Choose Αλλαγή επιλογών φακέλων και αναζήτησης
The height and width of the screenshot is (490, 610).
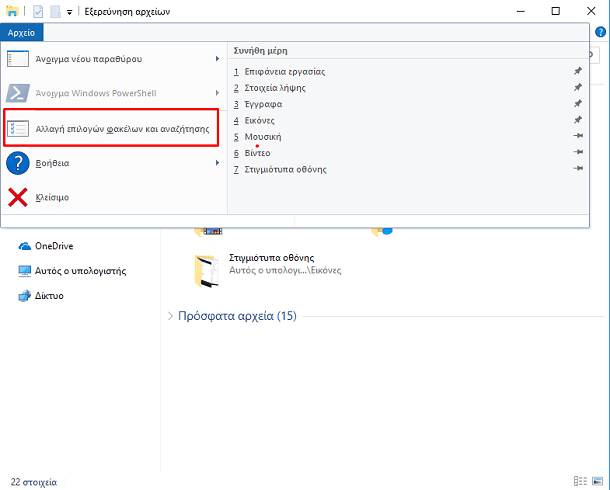111,128
